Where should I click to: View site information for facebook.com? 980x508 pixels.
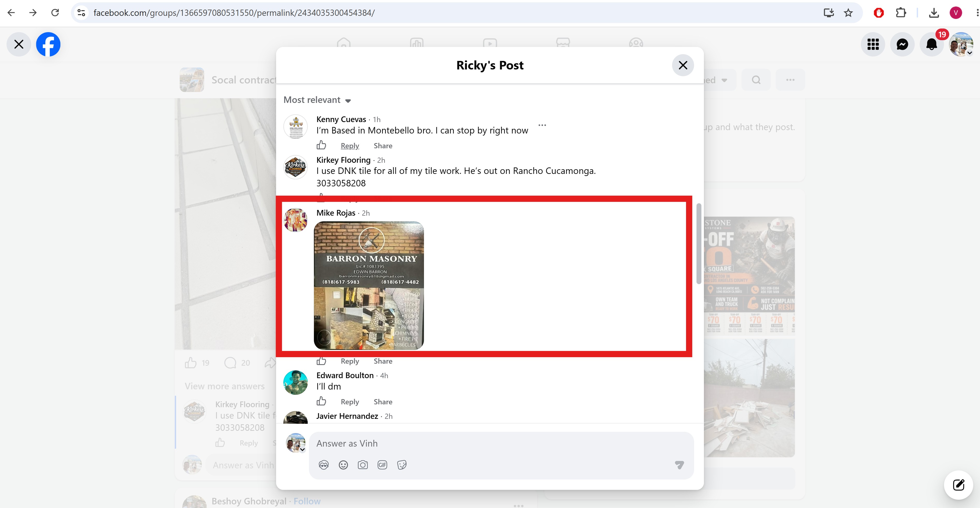click(x=81, y=12)
